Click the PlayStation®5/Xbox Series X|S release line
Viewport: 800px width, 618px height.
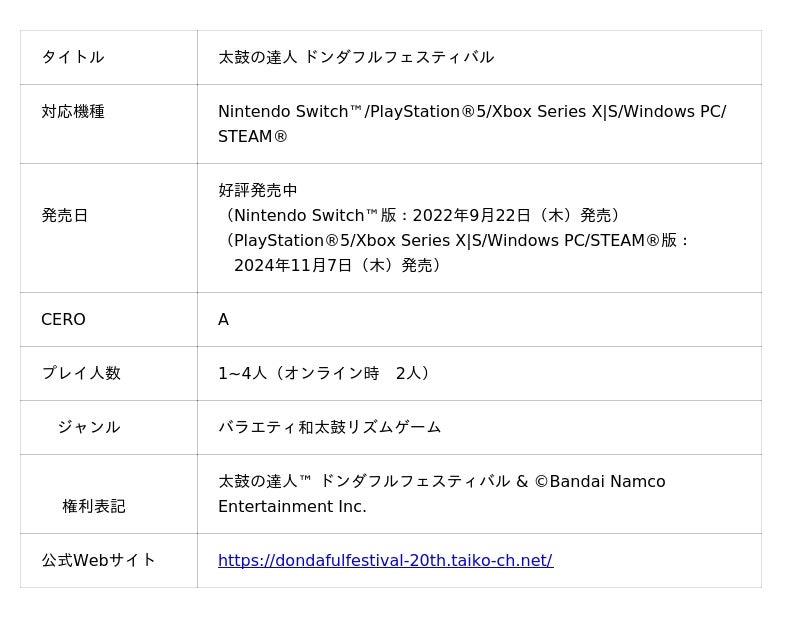(456, 240)
